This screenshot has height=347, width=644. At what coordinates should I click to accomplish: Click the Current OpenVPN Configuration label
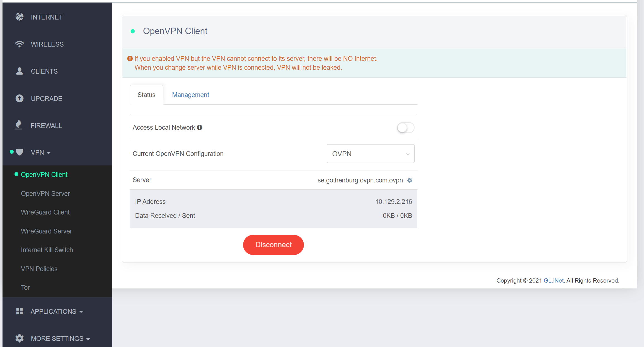click(x=178, y=154)
